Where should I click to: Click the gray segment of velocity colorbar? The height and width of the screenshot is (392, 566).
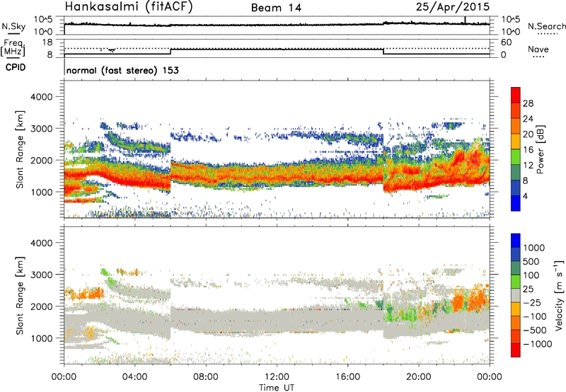click(516, 296)
